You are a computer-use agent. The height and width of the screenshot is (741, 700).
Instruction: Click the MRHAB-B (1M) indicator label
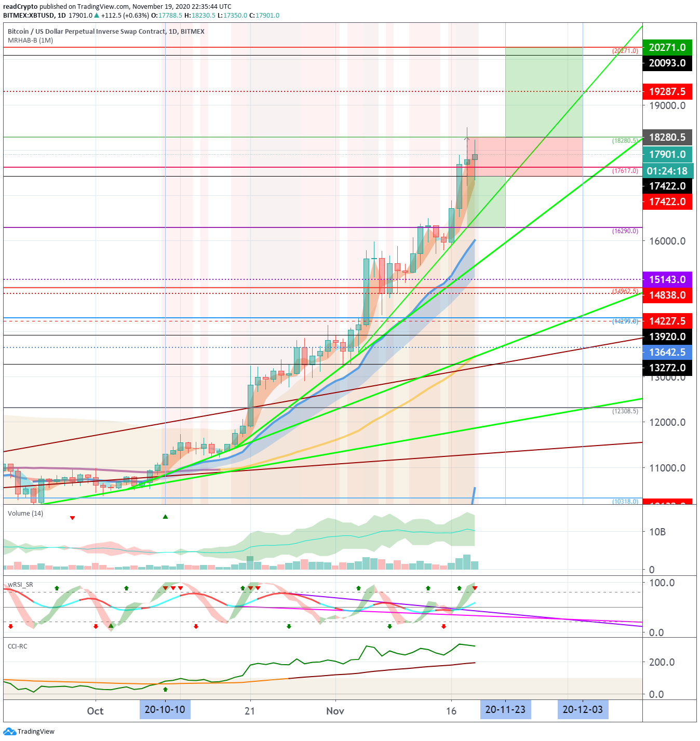click(x=30, y=41)
